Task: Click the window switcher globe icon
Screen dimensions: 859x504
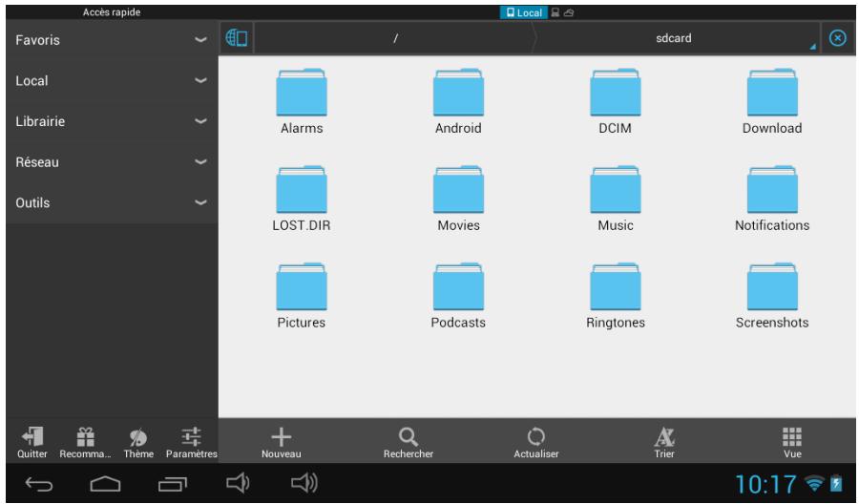Action: pos(236,39)
